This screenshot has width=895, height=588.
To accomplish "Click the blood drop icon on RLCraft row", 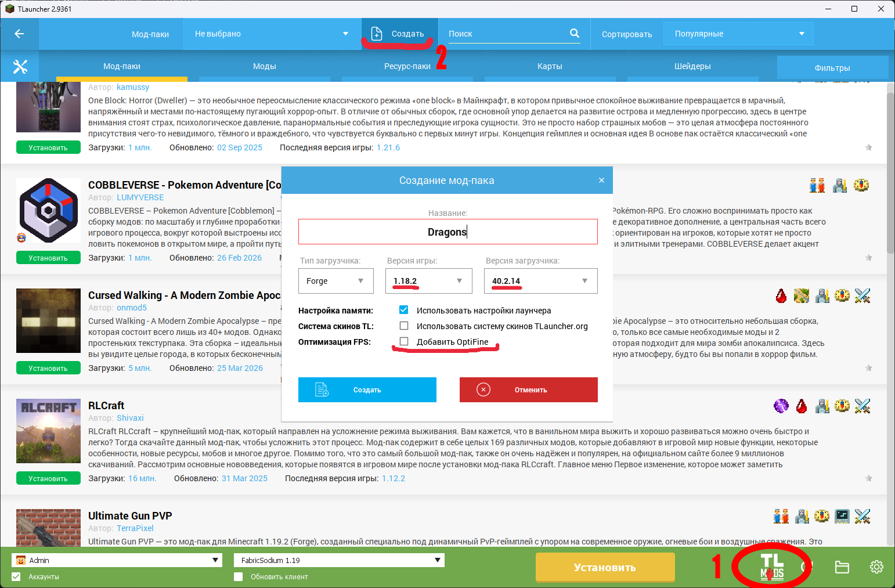I will [802, 406].
